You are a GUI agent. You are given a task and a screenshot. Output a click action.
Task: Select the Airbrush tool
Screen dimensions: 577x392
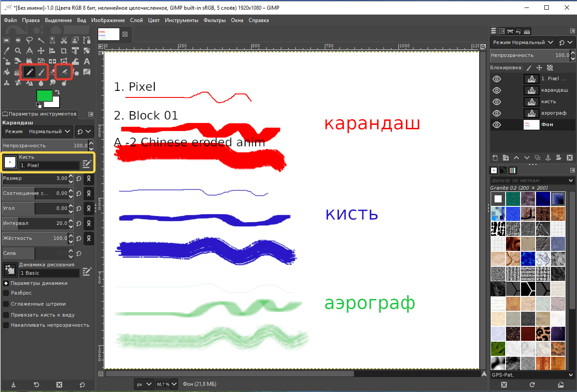[x=64, y=72]
